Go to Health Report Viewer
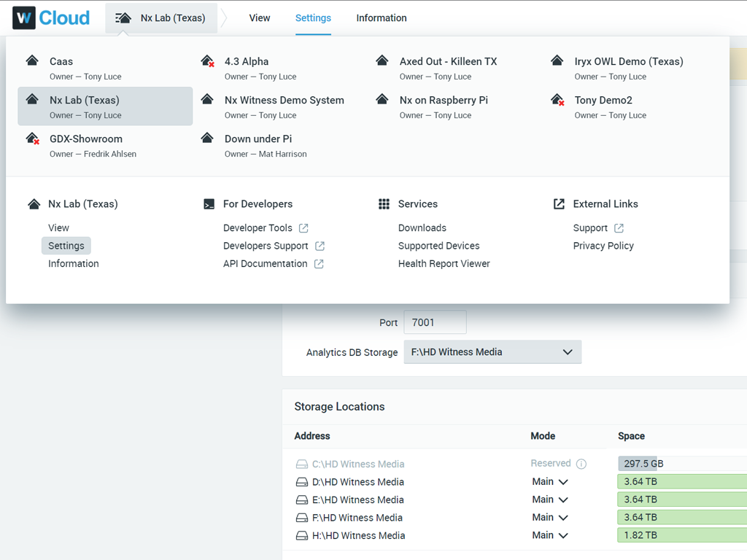Image resolution: width=747 pixels, height=560 pixels. [444, 264]
